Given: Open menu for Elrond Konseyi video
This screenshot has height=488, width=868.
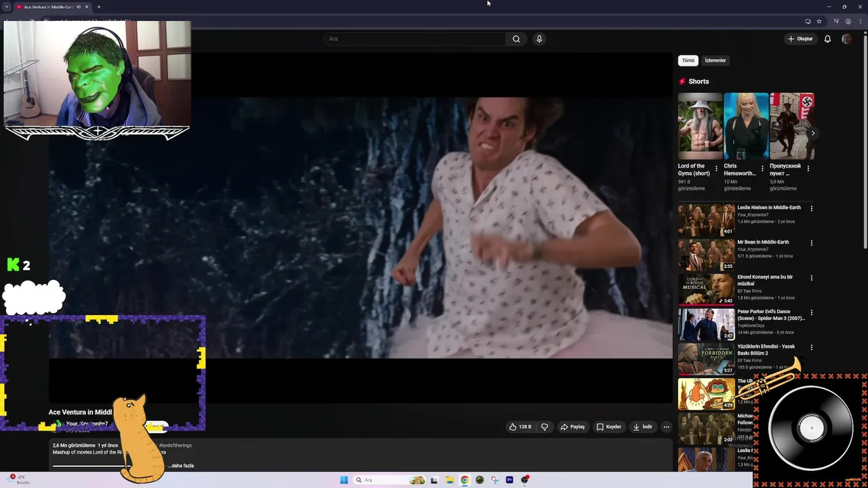Looking at the screenshot, I should click(811, 278).
